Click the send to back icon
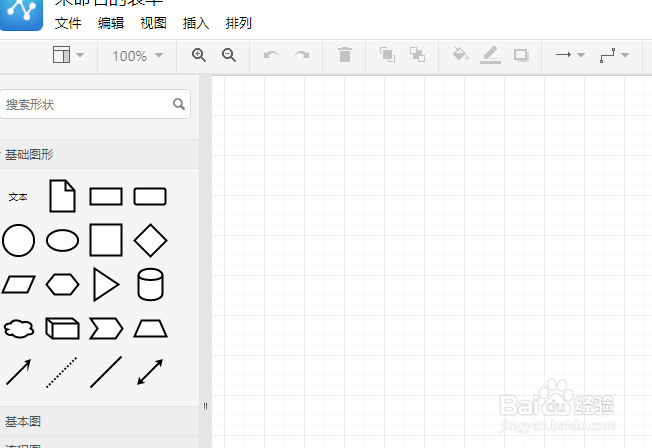This screenshot has height=448, width=652. tap(417, 54)
